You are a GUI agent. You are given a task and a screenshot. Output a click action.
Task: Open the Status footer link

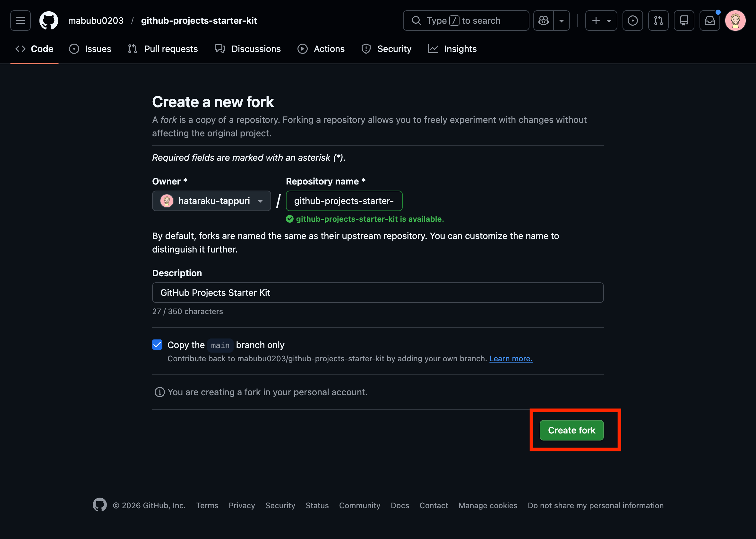point(317,505)
